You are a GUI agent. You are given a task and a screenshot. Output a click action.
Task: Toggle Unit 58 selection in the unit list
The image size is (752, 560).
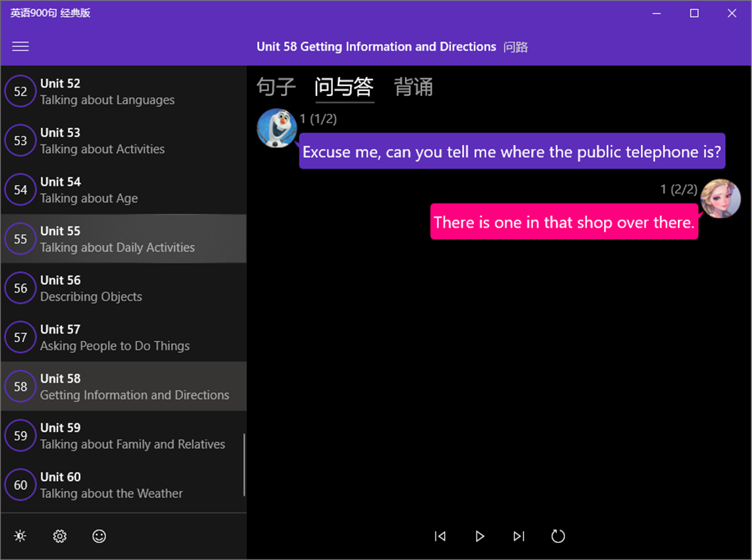click(123, 386)
